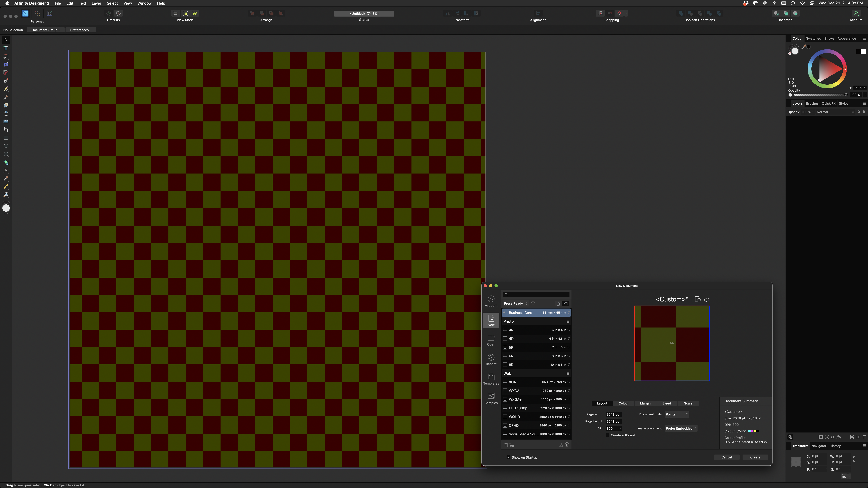
Task: Enable the Create artboard checkbox
Action: [x=608, y=435]
